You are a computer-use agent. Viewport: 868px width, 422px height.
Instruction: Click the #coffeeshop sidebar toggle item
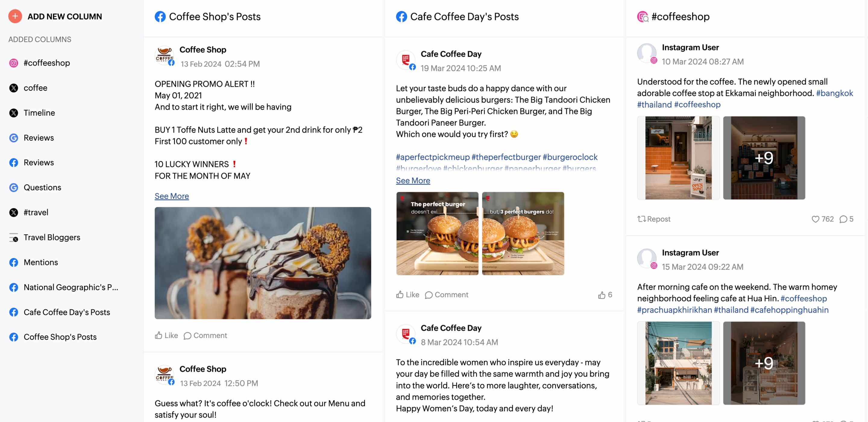point(46,63)
